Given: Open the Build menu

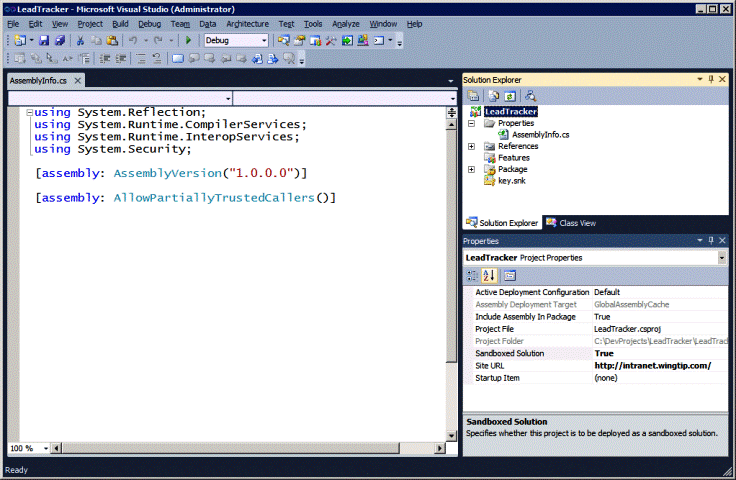Looking at the screenshot, I should [x=120, y=23].
